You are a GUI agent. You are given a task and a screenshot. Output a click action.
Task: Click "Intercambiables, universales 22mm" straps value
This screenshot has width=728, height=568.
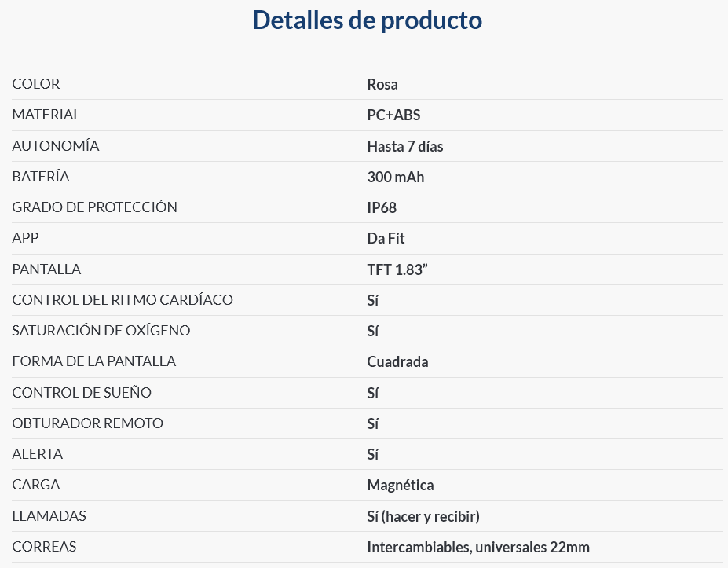[x=478, y=548]
